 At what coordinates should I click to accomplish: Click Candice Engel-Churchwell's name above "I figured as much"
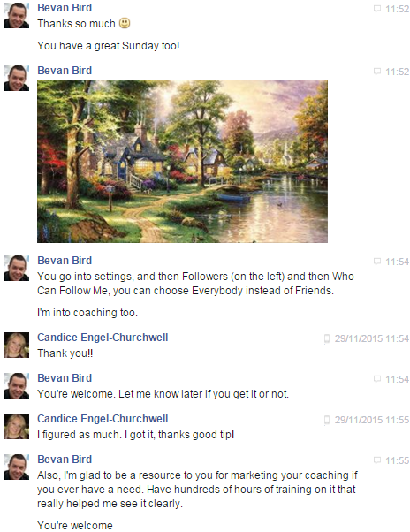[x=102, y=419]
